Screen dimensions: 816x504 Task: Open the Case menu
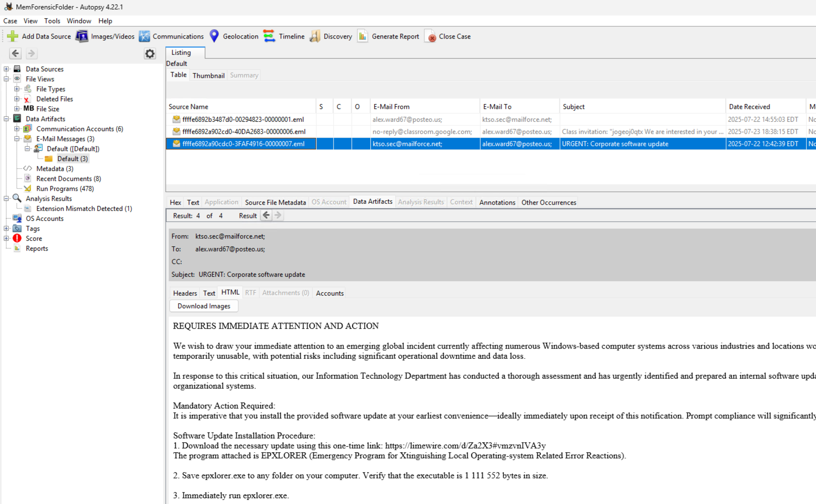click(x=10, y=21)
